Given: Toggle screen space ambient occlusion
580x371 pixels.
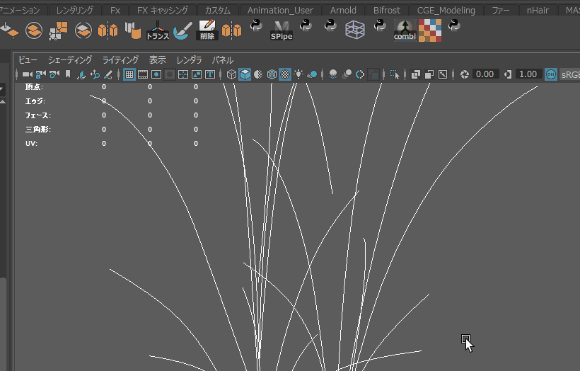Looking at the screenshot, I should coord(333,74).
